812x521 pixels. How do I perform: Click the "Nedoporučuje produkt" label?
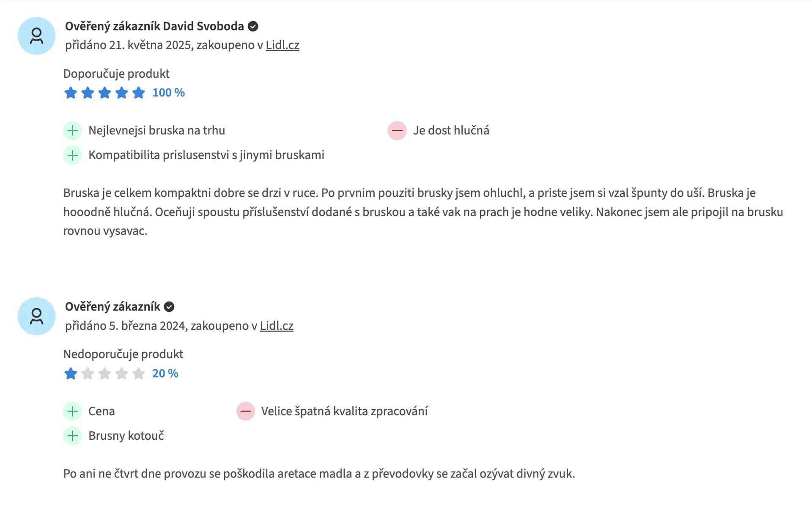123,354
